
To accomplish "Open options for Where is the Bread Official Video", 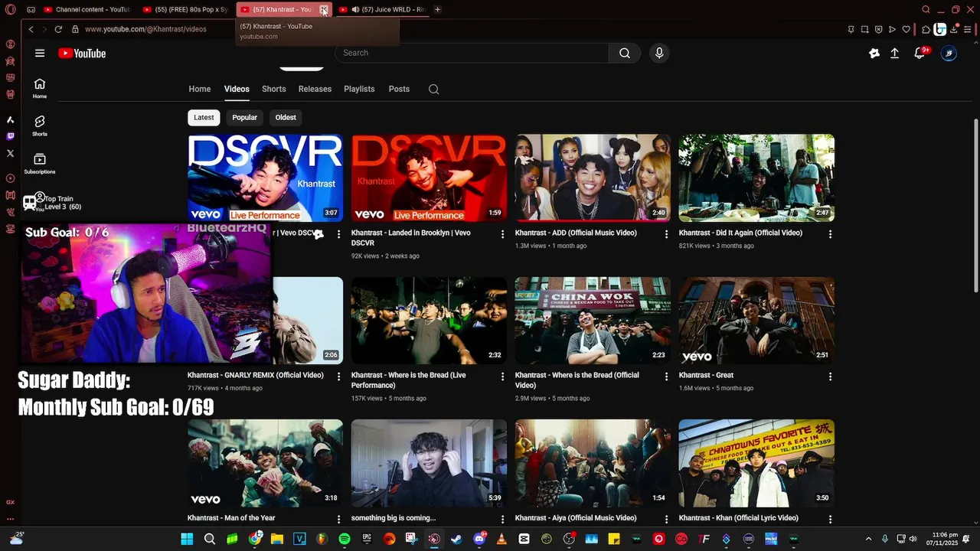I will tap(666, 377).
